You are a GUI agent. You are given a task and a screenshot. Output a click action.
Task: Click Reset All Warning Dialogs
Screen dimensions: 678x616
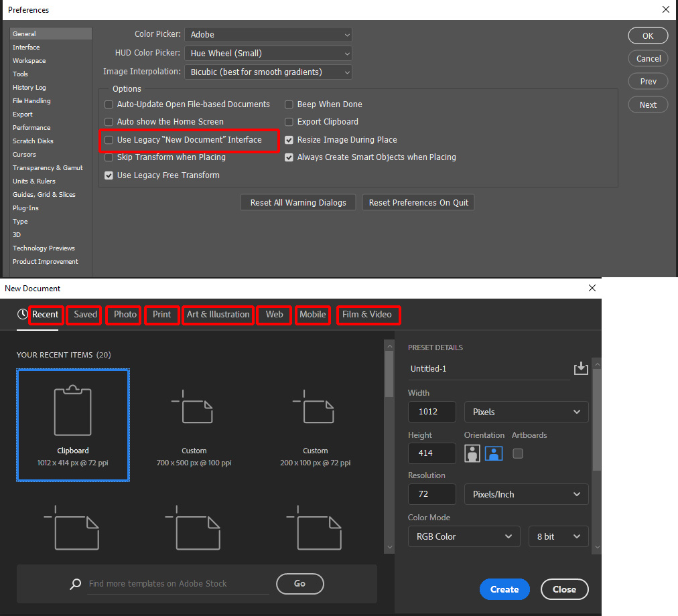[297, 202]
